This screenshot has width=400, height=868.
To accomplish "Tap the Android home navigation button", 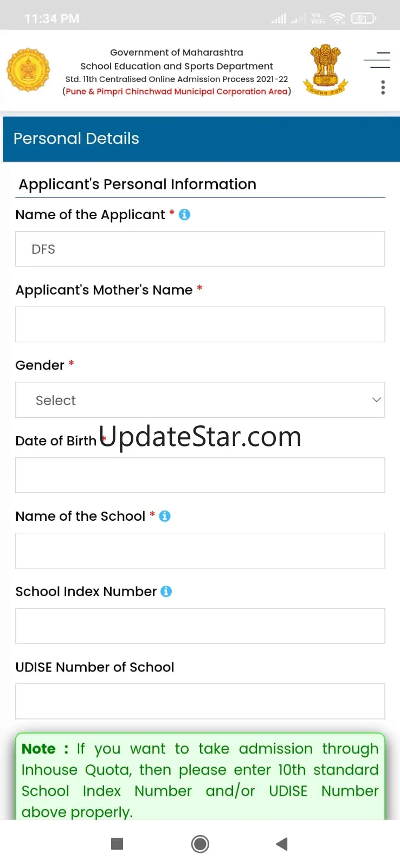I will 200,844.
